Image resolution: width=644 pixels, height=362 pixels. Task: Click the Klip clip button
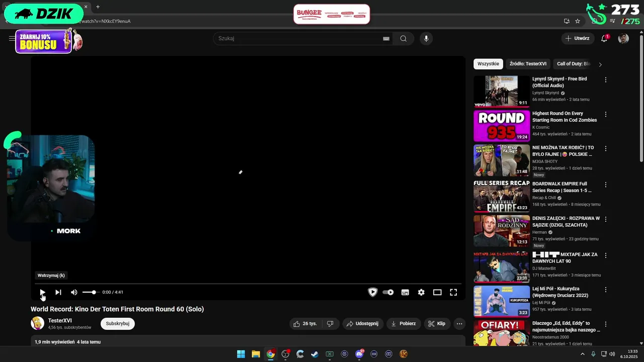(437, 324)
